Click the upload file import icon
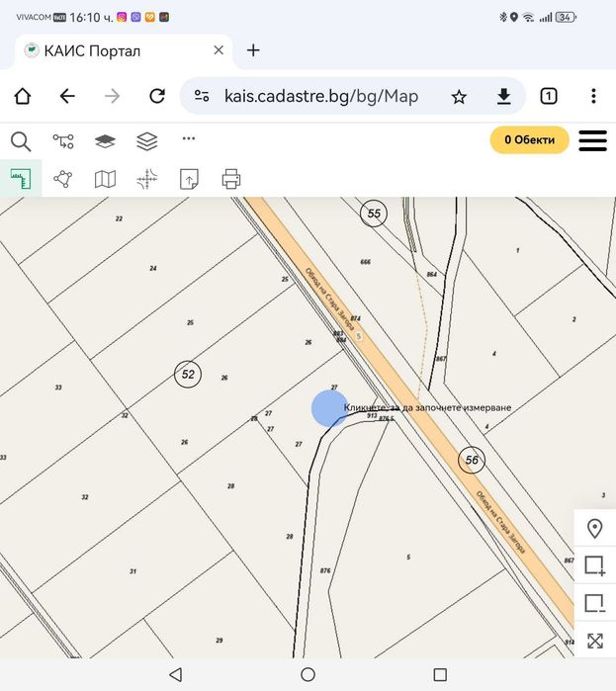The width and height of the screenshot is (616, 691). pyautogui.click(x=189, y=179)
